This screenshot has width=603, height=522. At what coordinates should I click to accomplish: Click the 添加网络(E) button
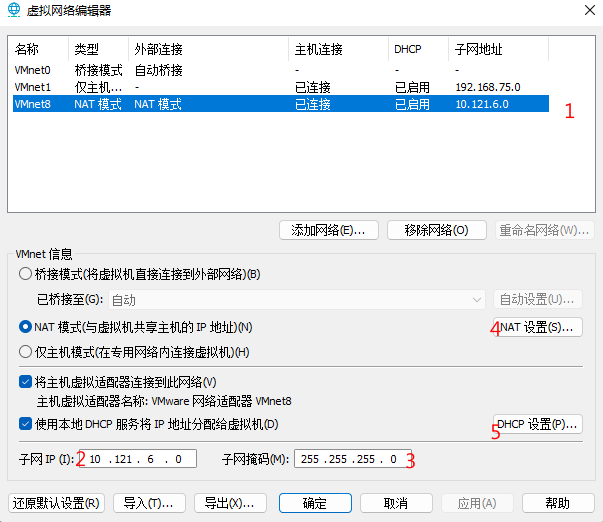coord(329,230)
